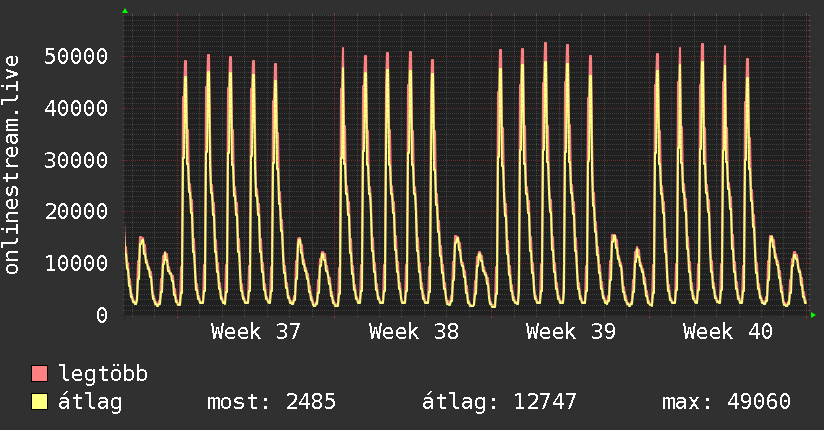Click the 30000 y-axis value
This screenshot has height=430, width=824.
pos(76,160)
